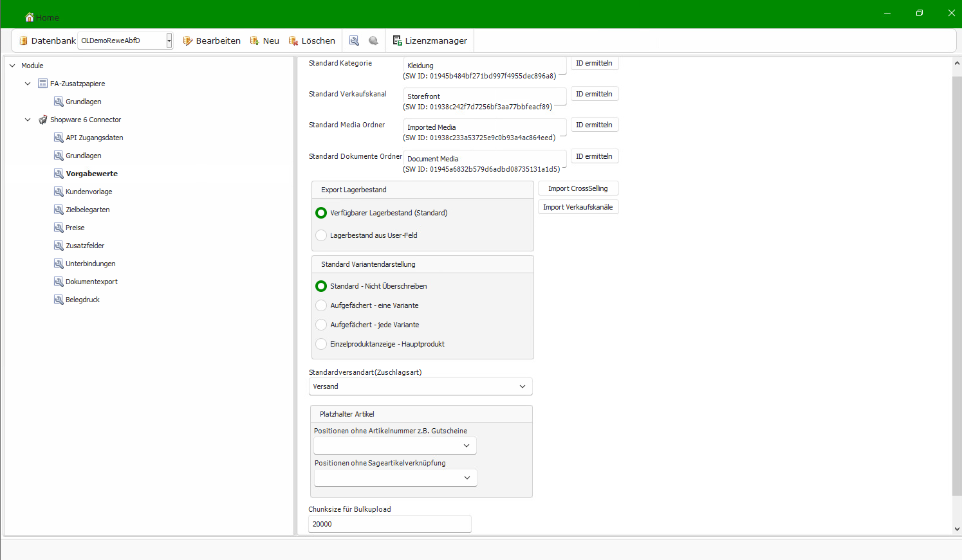Click the Bearbeiten toolbar icon
The image size is (962, 560).
pyautogui.click(x=188, y=41)
